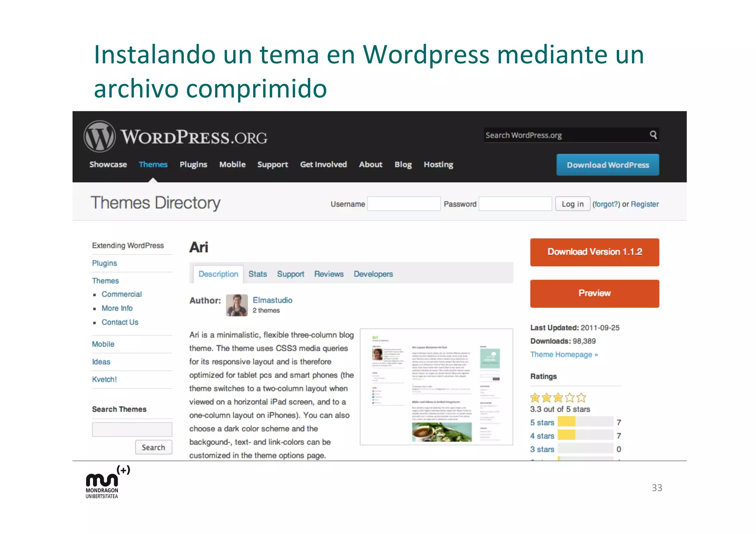Image resolution: width=756 pixels, height=534 pixels.
Task: Click Download WordPress button
Action: pos(608,165)
